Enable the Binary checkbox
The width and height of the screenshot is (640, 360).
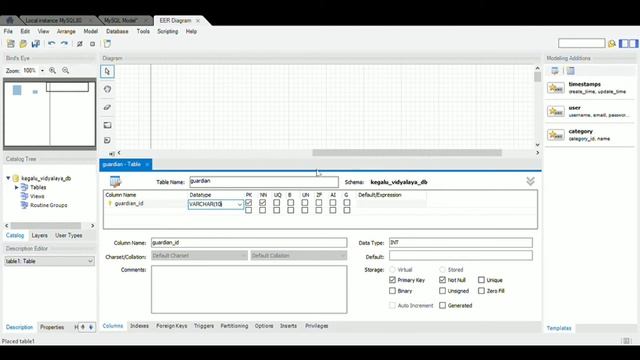tap(392, 291)
